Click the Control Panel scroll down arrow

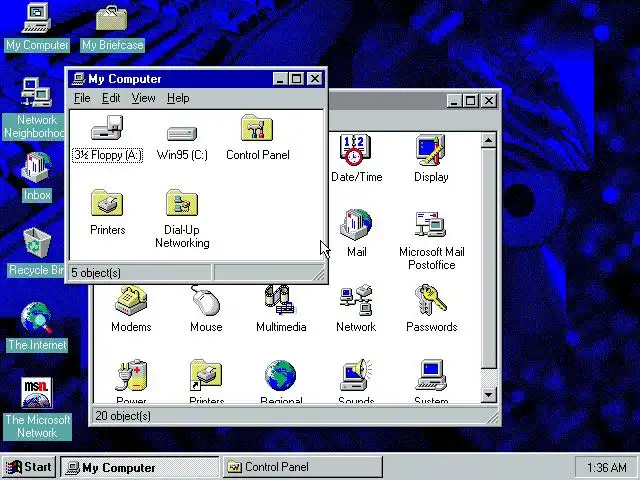(489, 395)
